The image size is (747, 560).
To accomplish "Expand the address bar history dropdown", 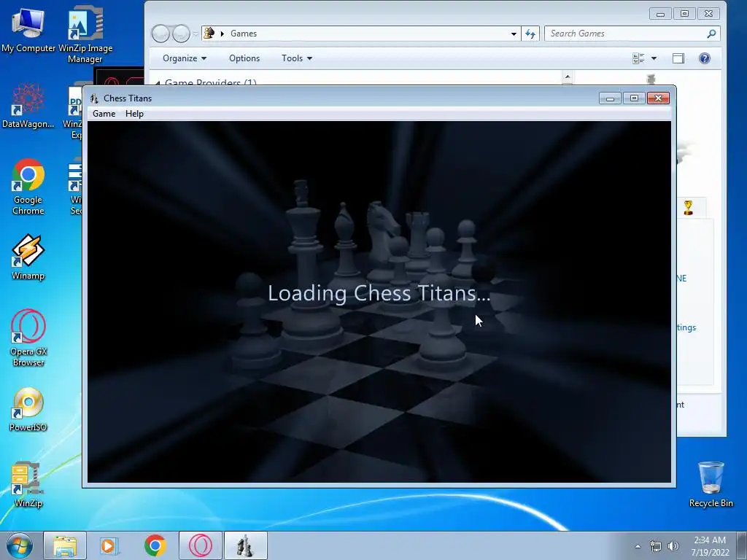I will tap(514, 34).
